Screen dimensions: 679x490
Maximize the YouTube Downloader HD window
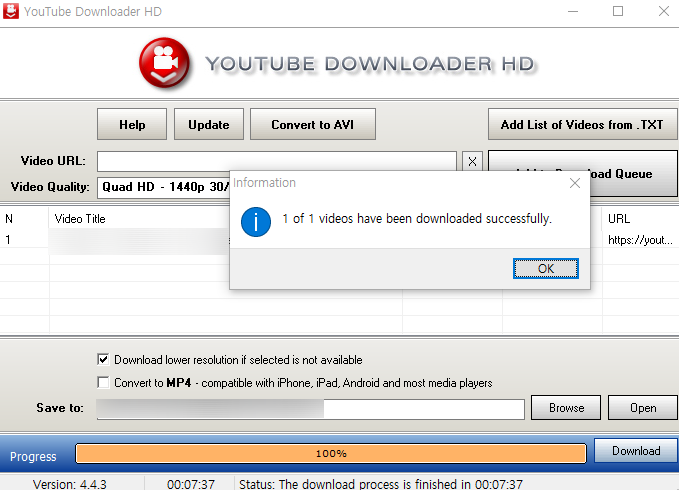618,11
